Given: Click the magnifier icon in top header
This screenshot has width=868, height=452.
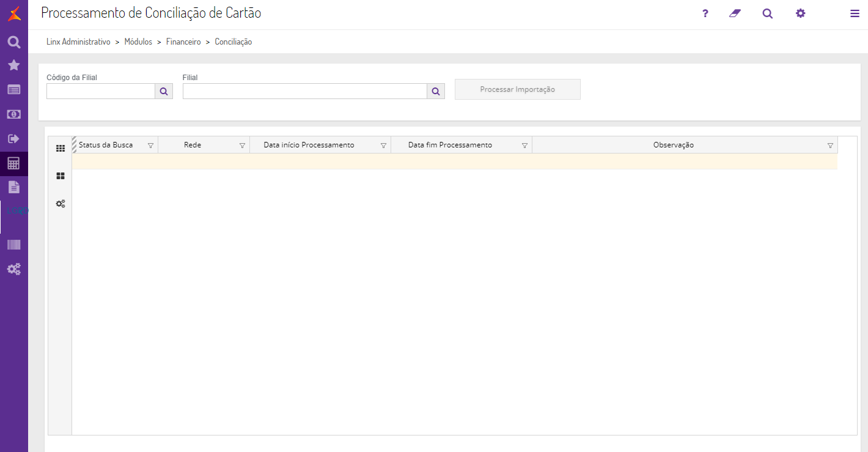Looking at the screenshot, I should 768,13.
